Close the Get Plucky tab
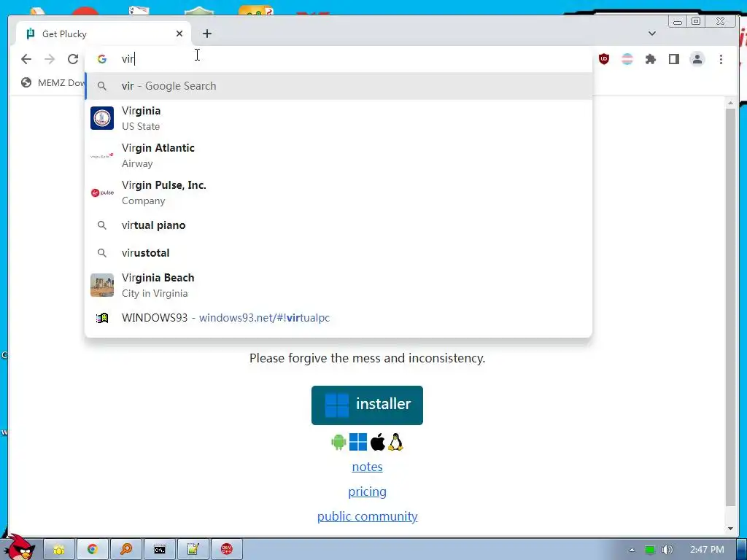The width and height of the screenshot is (747, 560). (x=179, y=34)
